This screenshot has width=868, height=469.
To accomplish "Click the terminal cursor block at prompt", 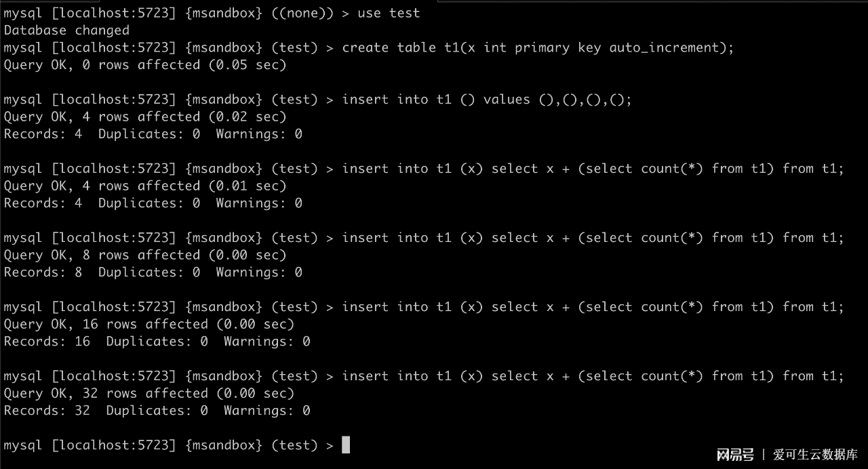I will [346, 445].
